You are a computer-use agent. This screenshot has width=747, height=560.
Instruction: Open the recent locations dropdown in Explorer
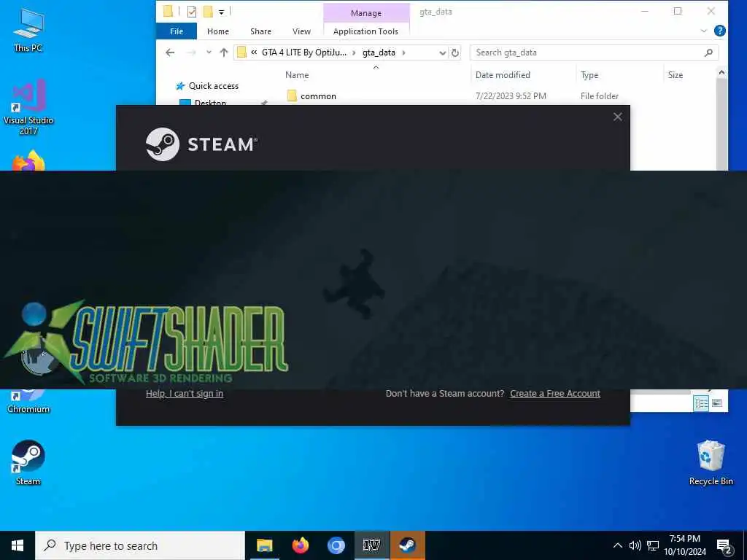(209, 52)
